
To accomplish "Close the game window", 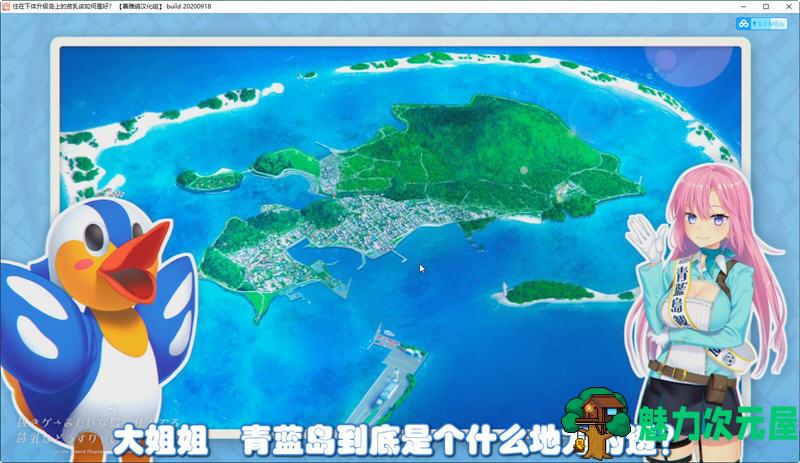I will coord(788,6).
